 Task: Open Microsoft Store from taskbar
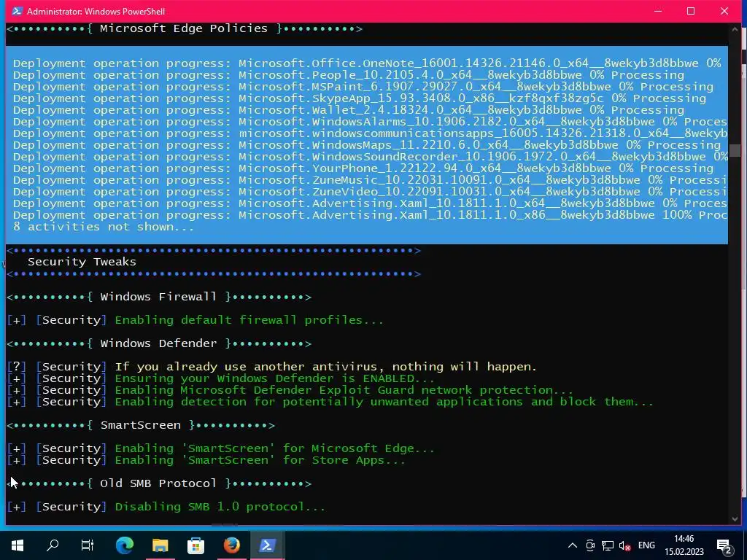coord(196,545)
